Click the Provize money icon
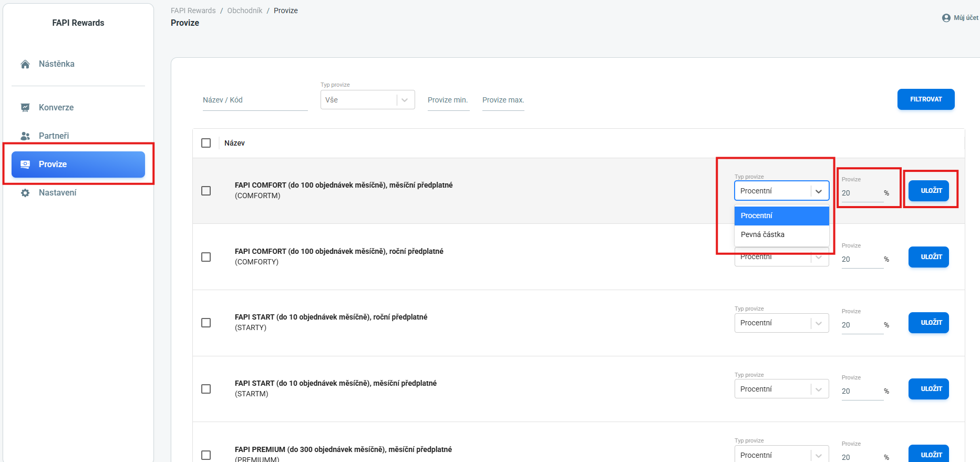Image resolution: width=980 pixels, height=462 pixels. [25, 165]
